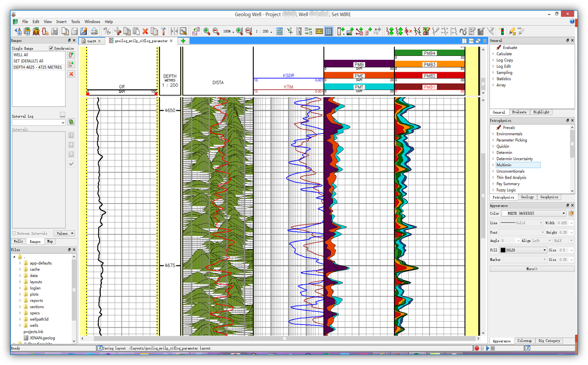Click the red X delete toolbar icon
The width and height of the screenshot is (588, 365).
point(145,31)
